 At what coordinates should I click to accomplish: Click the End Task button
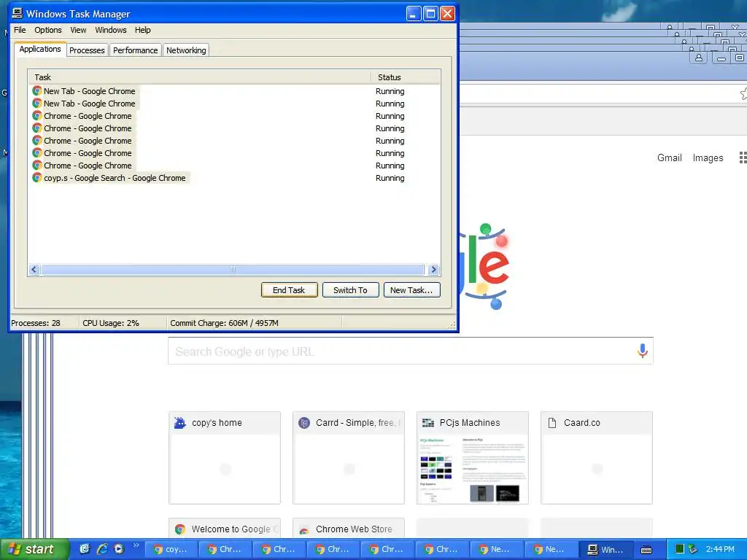click(289, 290)
